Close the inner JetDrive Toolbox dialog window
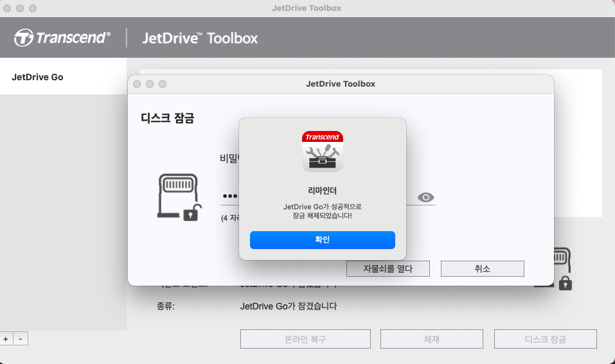The image size is (615, 364). click(137, 84)
